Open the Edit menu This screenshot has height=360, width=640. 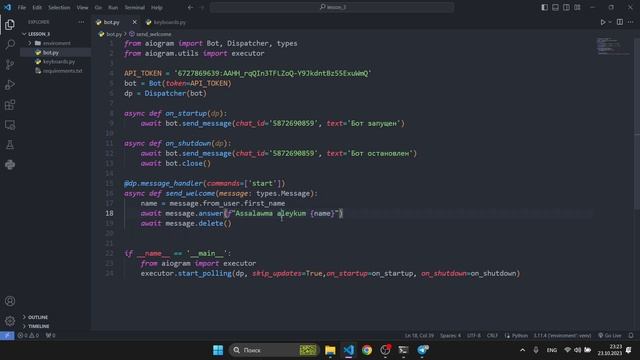[x=37, y=7]
